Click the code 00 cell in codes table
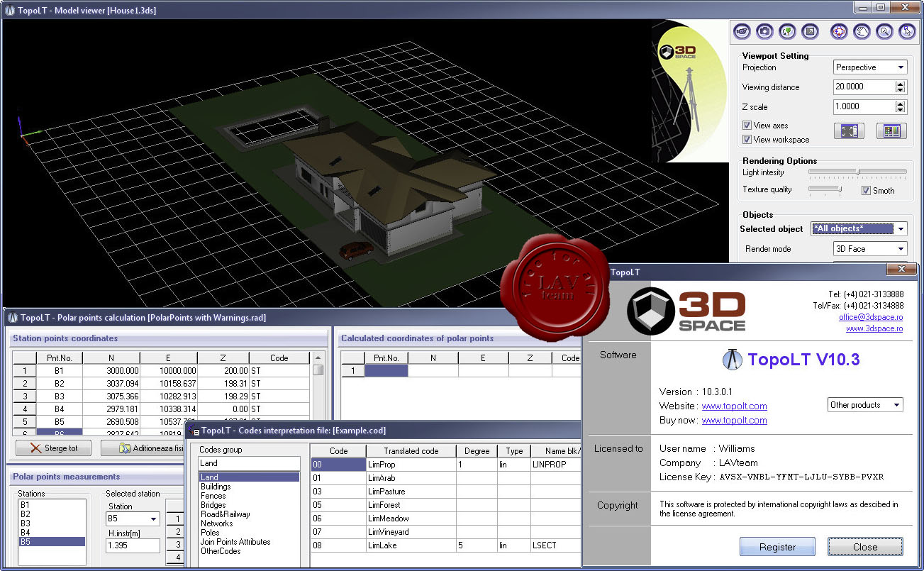This screenshot has width=924, height=571. 338,465
